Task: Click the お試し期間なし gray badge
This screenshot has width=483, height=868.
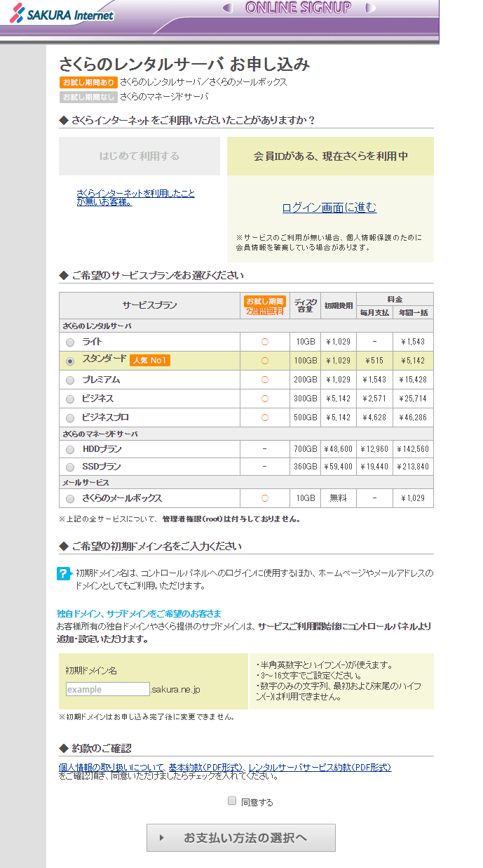Action: pos(88,97)
